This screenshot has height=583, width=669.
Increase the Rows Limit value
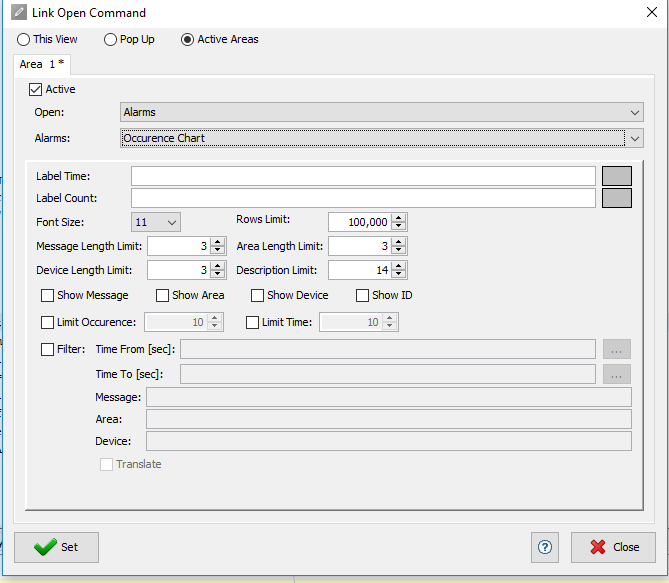[398, 218]
